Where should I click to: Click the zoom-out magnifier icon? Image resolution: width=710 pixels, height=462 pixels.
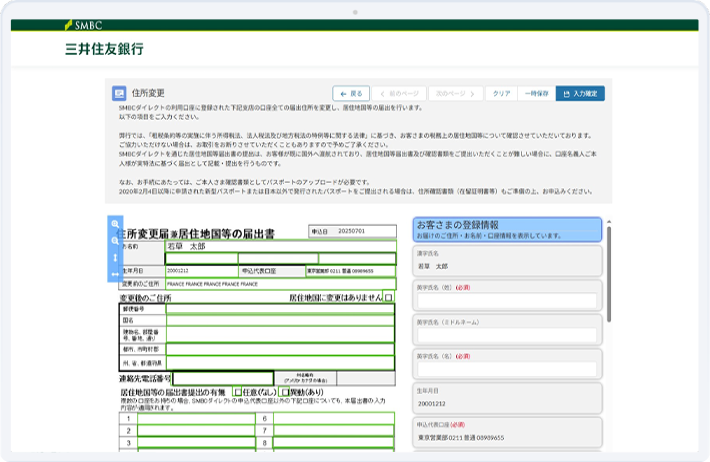pos(115,241)
